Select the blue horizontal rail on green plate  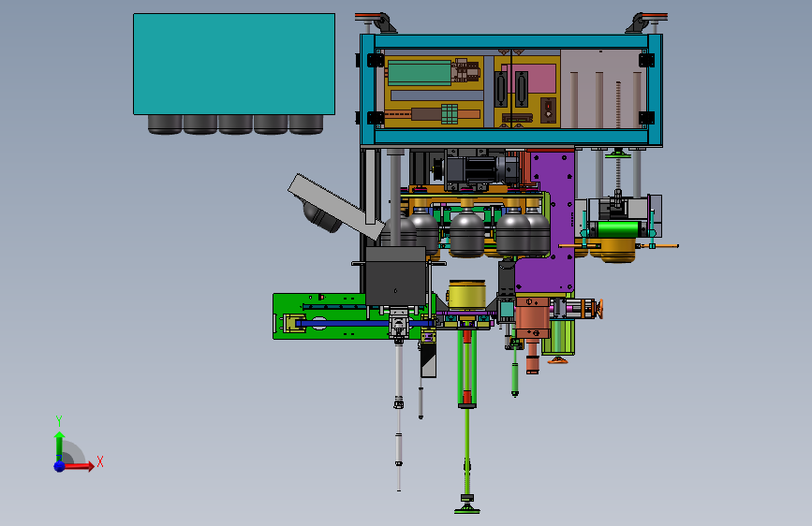(x=362, y=324)
